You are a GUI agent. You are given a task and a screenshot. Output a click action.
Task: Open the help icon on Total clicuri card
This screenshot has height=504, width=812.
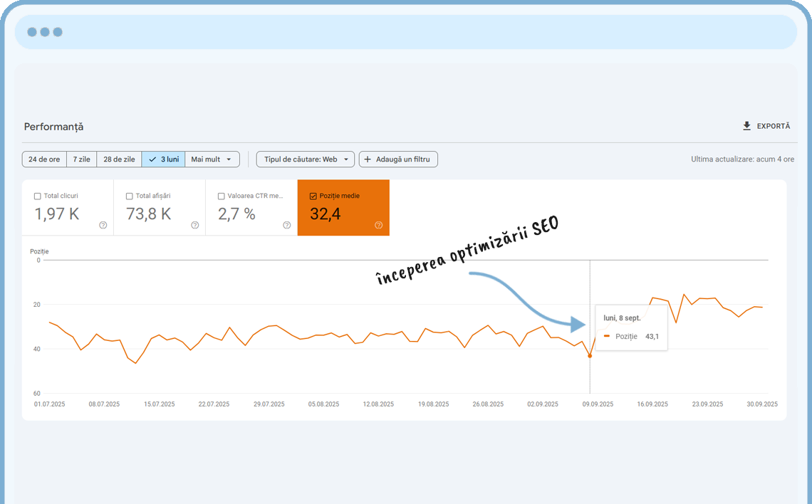[103, 224]
